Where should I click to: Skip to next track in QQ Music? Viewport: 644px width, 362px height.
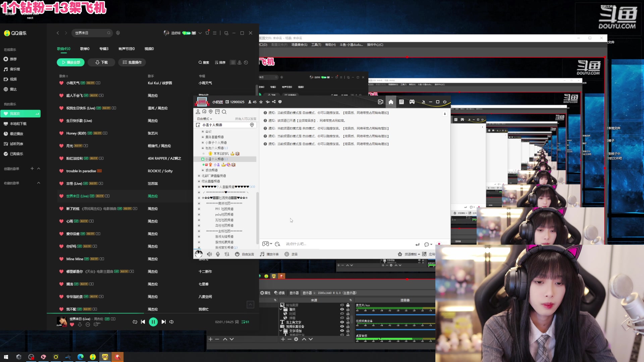163,322
